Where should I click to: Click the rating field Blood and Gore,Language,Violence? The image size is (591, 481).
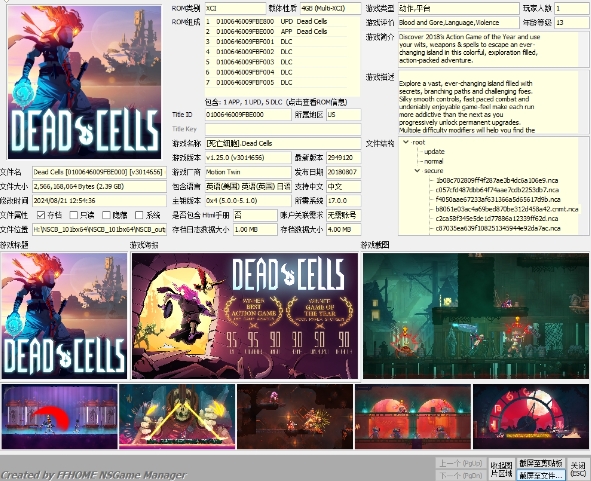point(458,22)
